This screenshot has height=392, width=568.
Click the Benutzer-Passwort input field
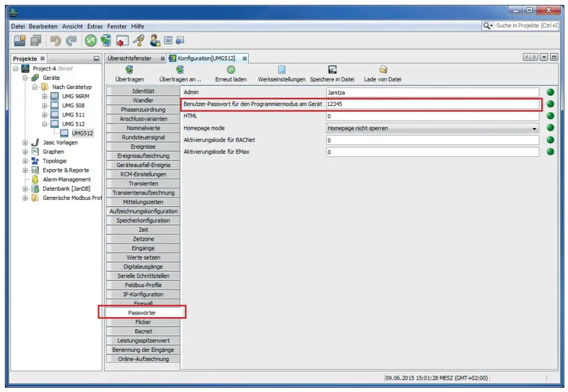433,104
